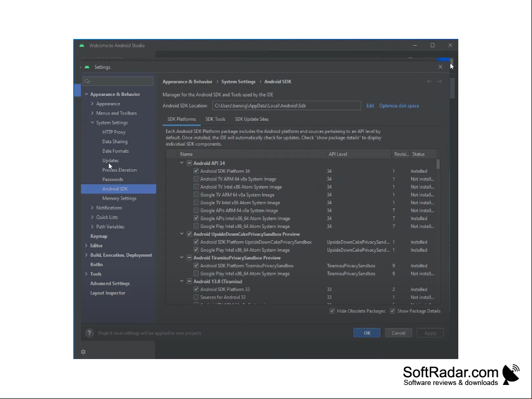This screenshot has height=399, width=532.
Task: Close the Settings dialog with X
Action: click(441, 67)
